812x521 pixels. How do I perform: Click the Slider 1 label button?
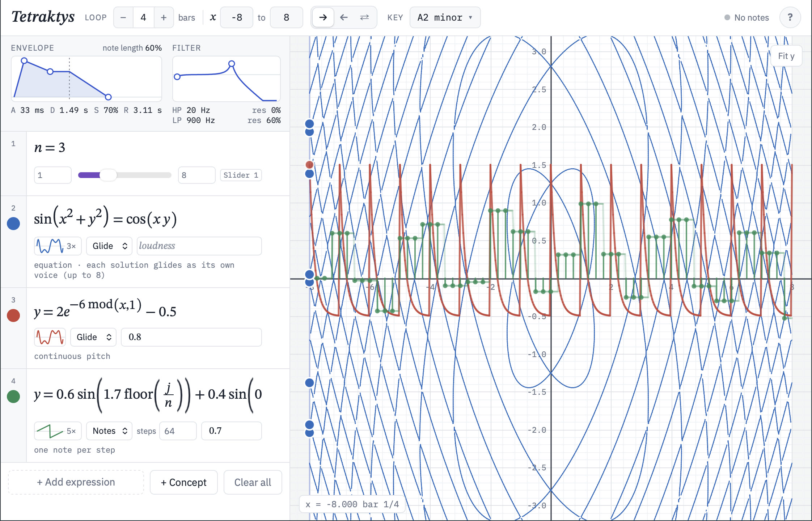[x=241, y=175]
